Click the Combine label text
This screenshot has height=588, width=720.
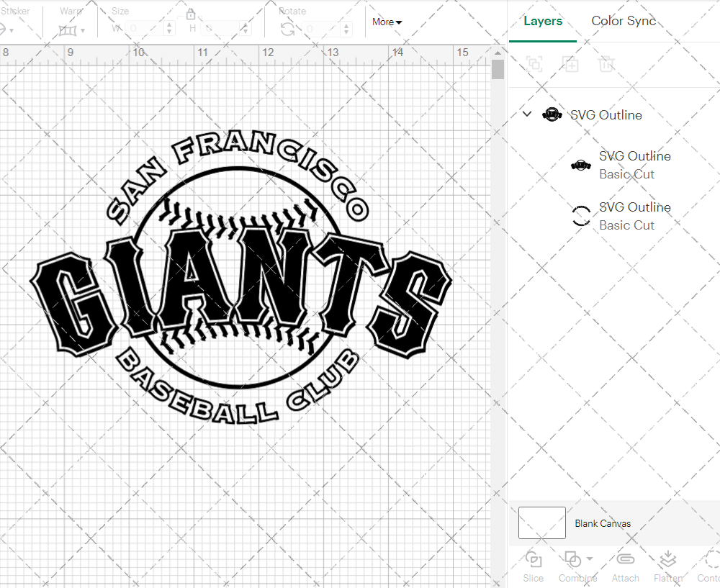coord(578,578)
